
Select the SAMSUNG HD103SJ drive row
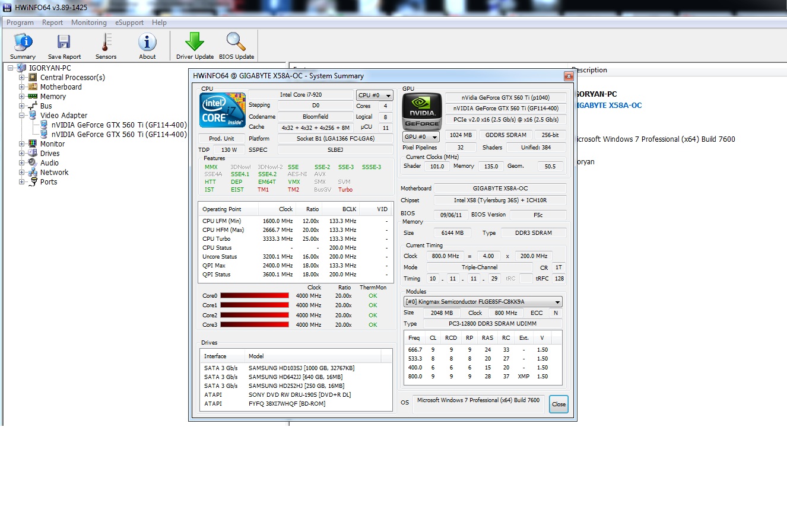[296, 368]
